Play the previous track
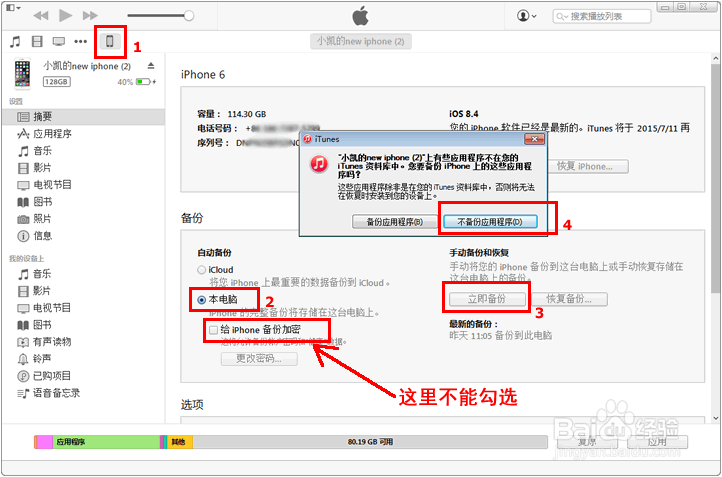This screenshot has height=477, width=722. 41,16
